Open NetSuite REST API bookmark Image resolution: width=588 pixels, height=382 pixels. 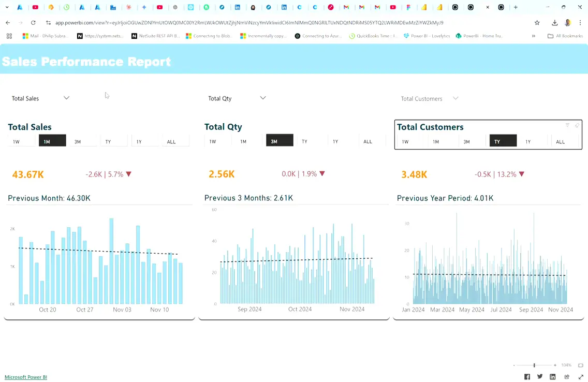(156, 36)
